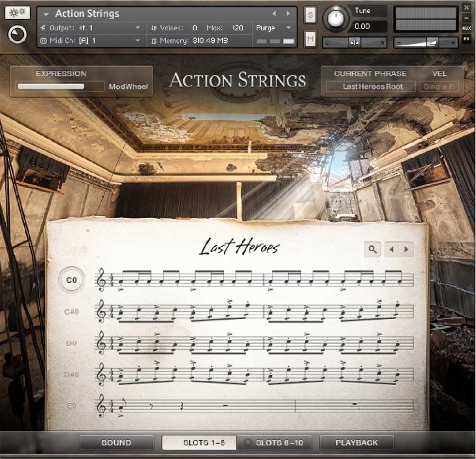Minimize instrument view with minus icon

(x=466, y=18)
